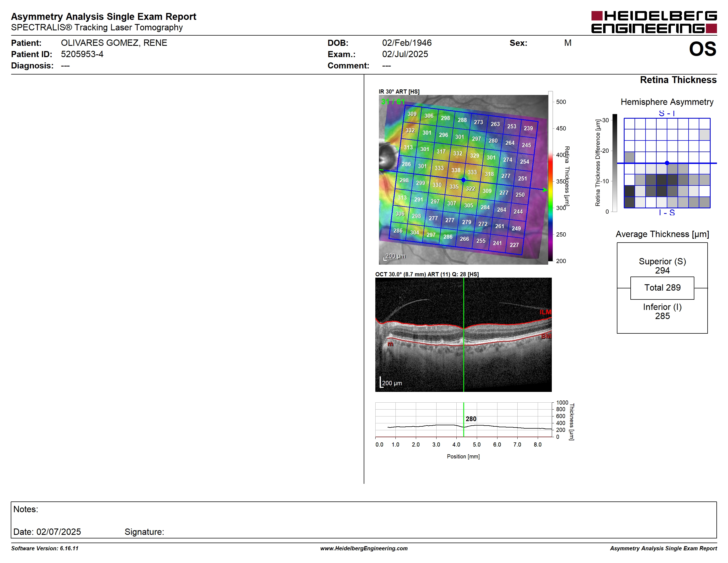Click grid cell value 335
The height and width of the screenshot is (563, 728).
454,187
